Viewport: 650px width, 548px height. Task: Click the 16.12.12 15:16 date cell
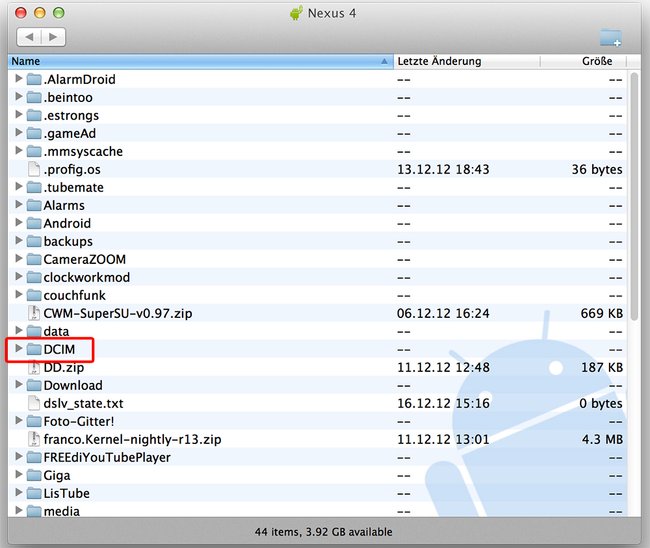click(443, 403)
